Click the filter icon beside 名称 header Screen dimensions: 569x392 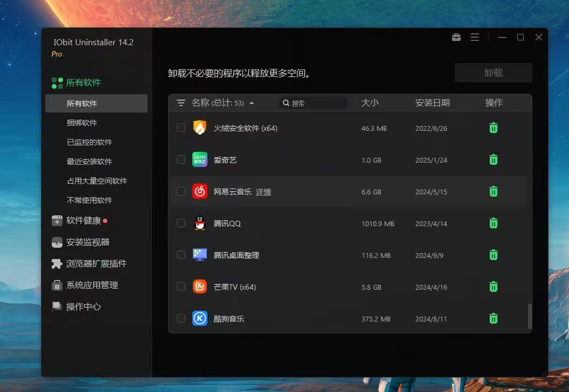[x=181, y=103]
